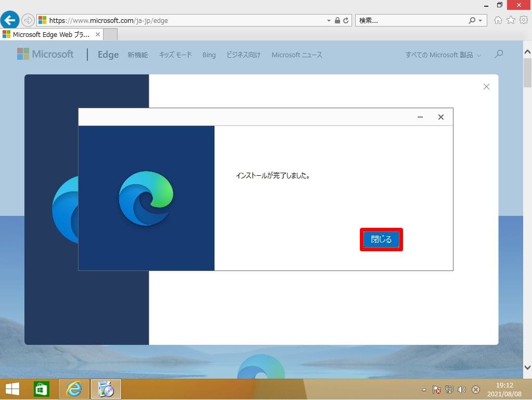This screenshot has width=532, height=400.
Task: Open the 新機能 menu item
Action: 138,55
